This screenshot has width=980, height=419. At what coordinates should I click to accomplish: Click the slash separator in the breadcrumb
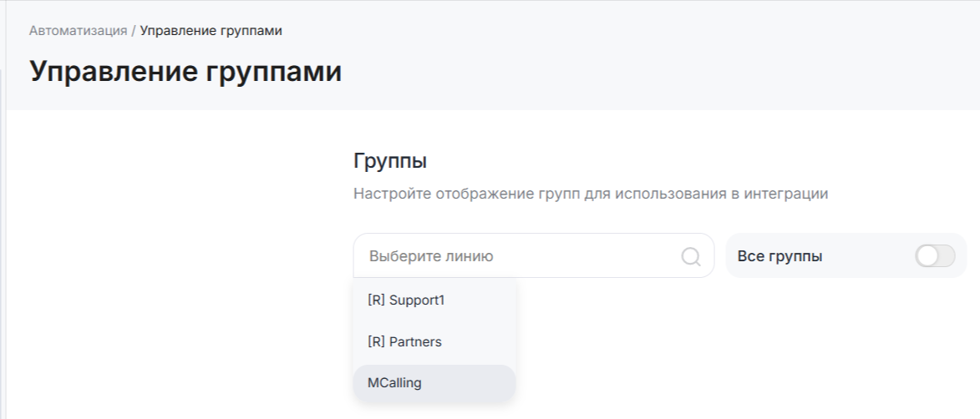pyautogui.click(x=134, y=31)
